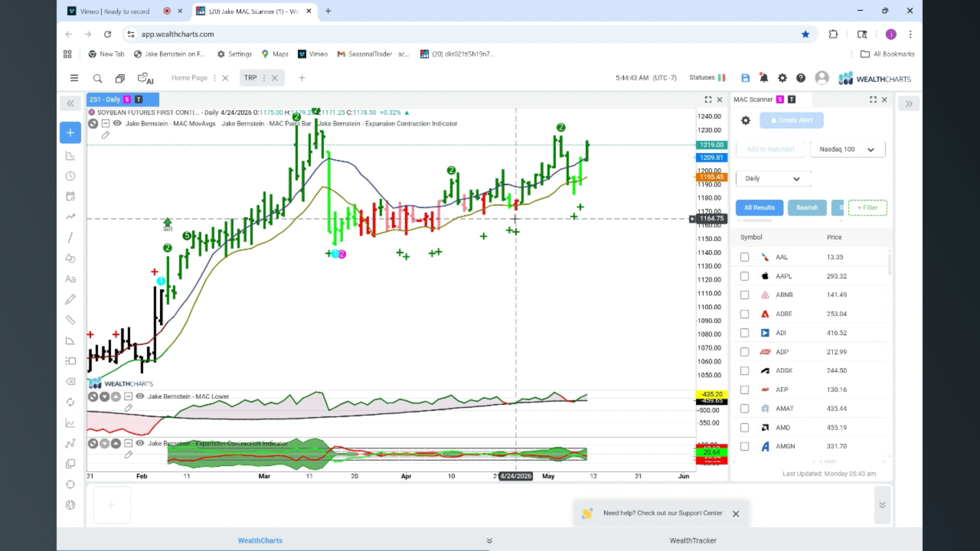Collapse the Expansion Contraction indicator legend
Image resolution: width=980 pixels, height=551 pixels.
click(x=129, y=443)
